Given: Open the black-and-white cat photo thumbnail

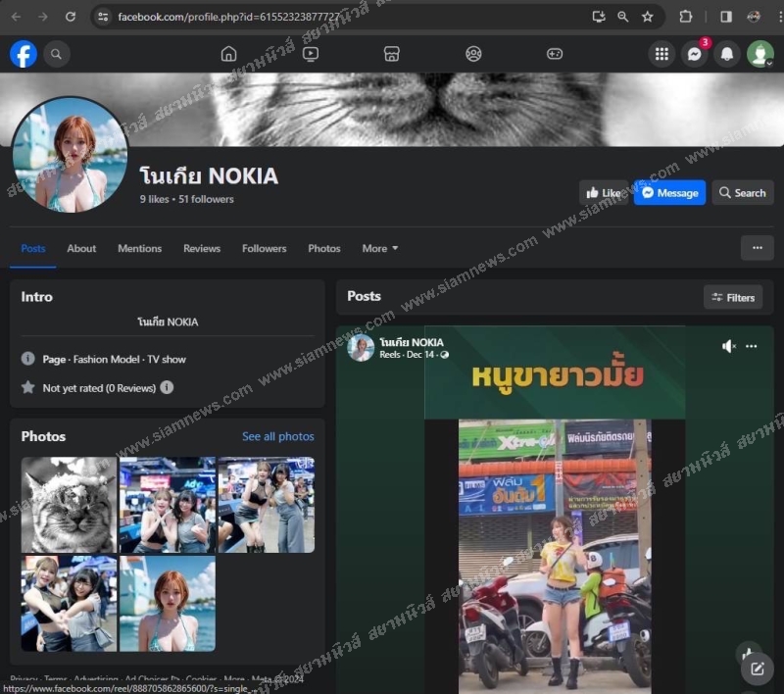Looking at the screenshot, I should [69, 505].
